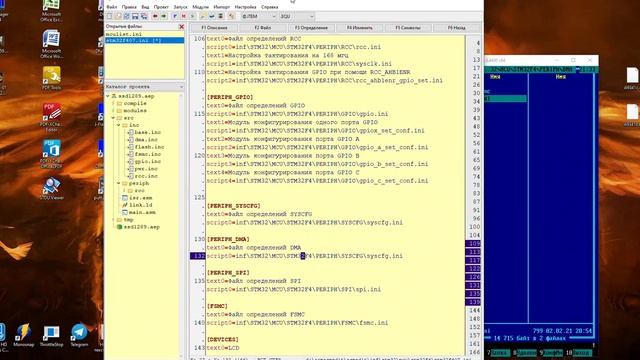Click the blue P toolbar icon
Viewport: 640px width, 360px height.
point(175,16)
